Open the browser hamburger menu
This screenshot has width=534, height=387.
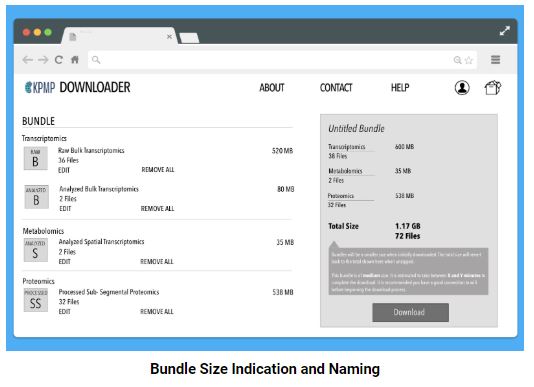click(x=496, y=60)
